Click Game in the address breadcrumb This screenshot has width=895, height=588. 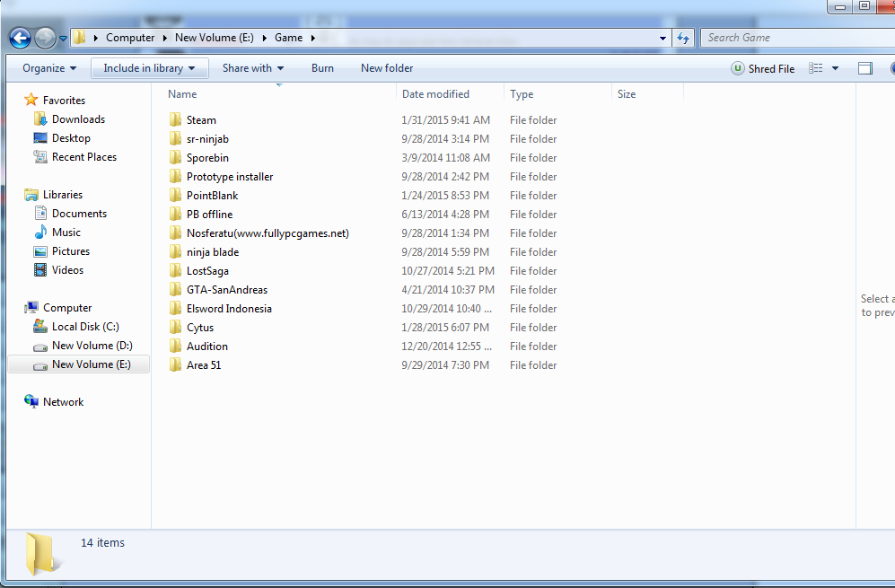click(x=289, y=38)
